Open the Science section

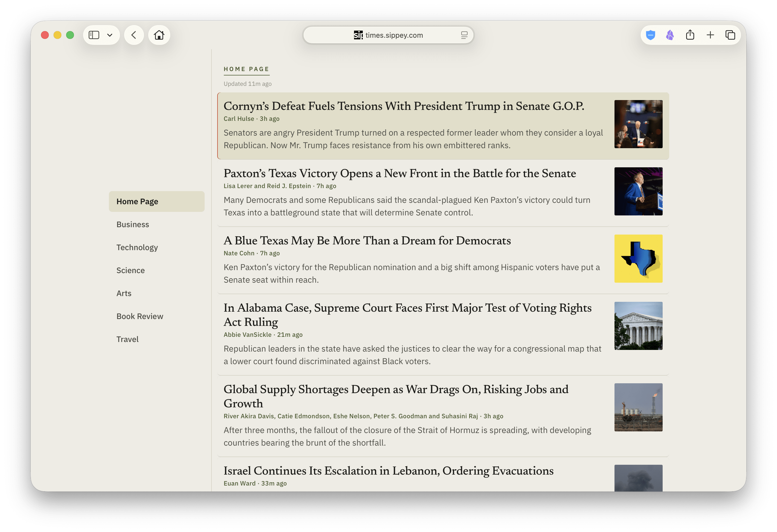click(x=131, y=270)
